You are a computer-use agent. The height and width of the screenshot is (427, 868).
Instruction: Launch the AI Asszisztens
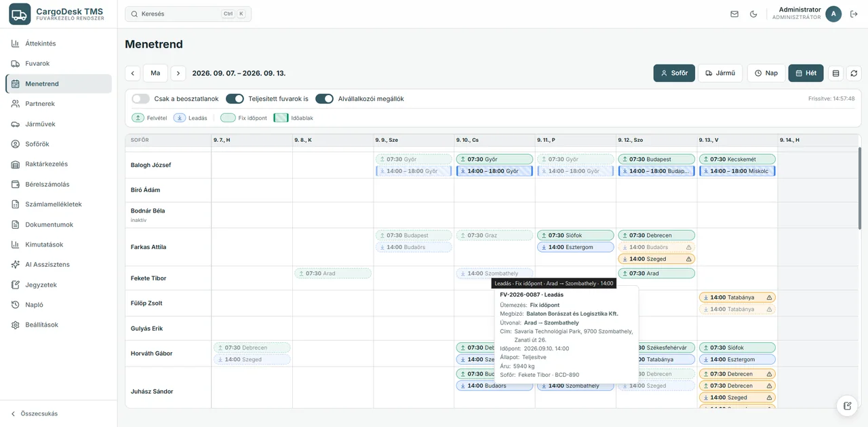coord(58,265)
